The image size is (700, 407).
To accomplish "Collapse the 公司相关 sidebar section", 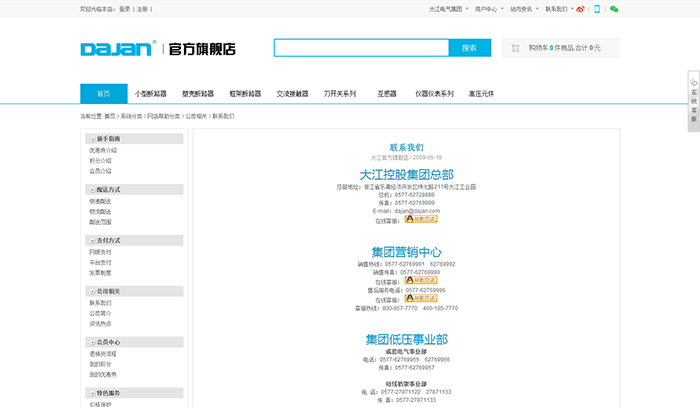I will pos(92,292).
